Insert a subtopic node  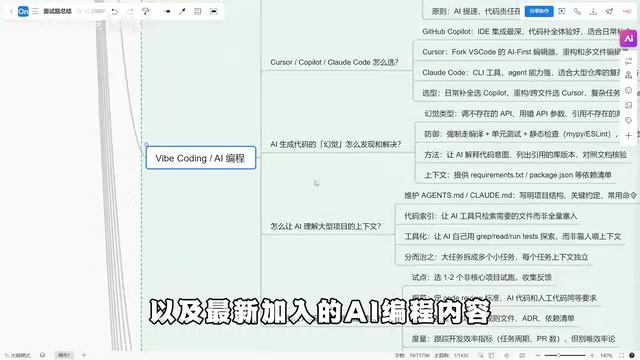(x=167, y=11)
